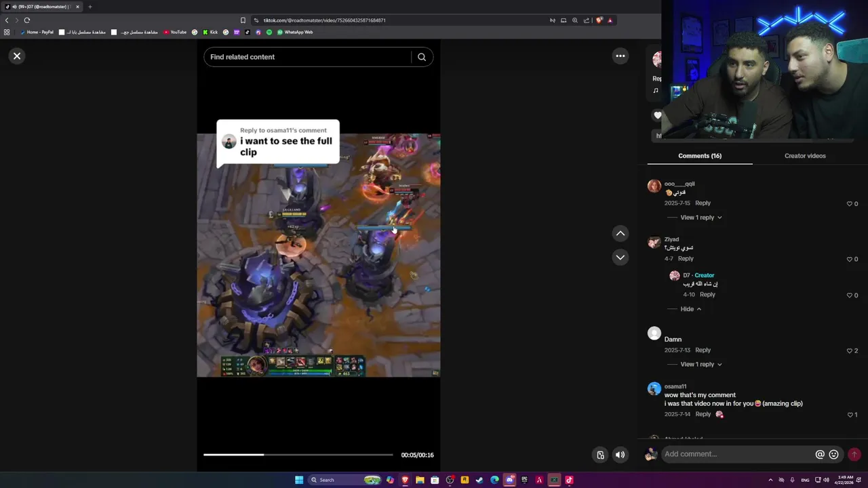Like ooo____qqil's comment
This screenshot has height=488, width=868.
(849, 204)
